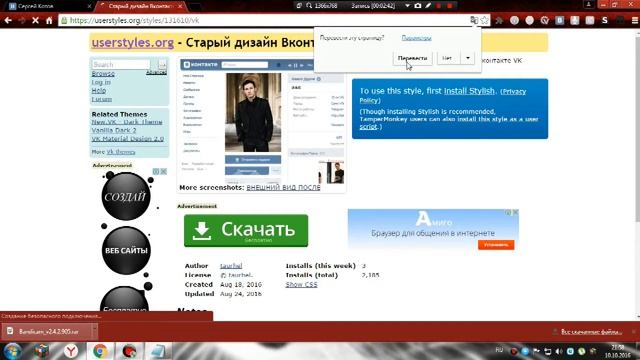The height and width of the screenshot is (360, 640).
Task: Switch to Chrome in the taskbar
Action: pyautogui.click(x=100, y=351)
